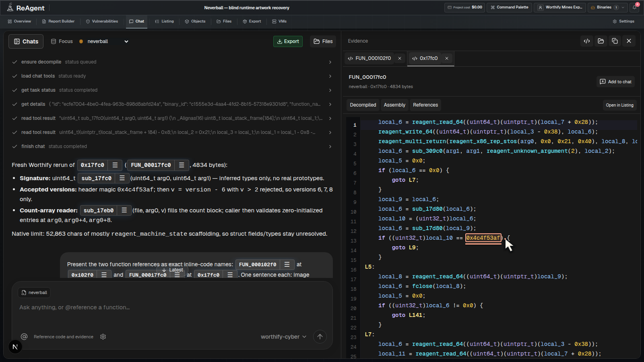Click Add to chat button
Image resolution: width=644 pixels, height=362 pixels.
pyautogui.click(x=615, y=82)
